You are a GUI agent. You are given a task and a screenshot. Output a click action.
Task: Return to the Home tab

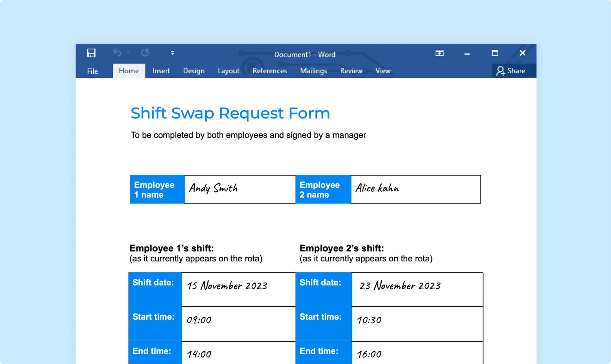click(x=129, y=70)
